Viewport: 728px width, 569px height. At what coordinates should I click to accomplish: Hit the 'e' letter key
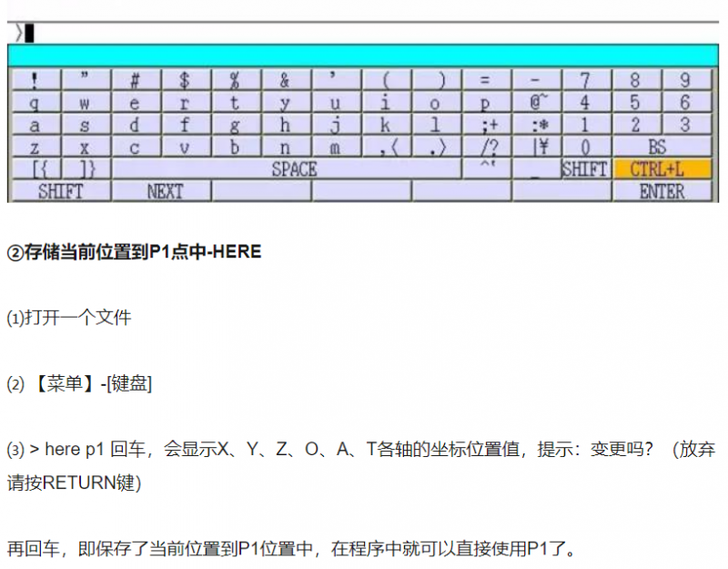click(x=136, y=102)
